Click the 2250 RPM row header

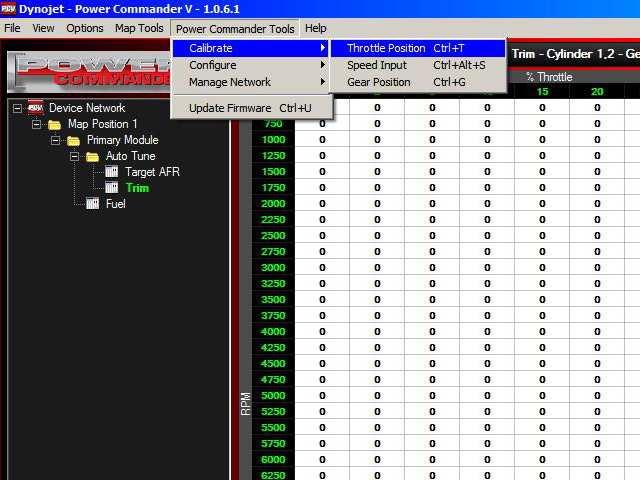click(x=273, y=220)
